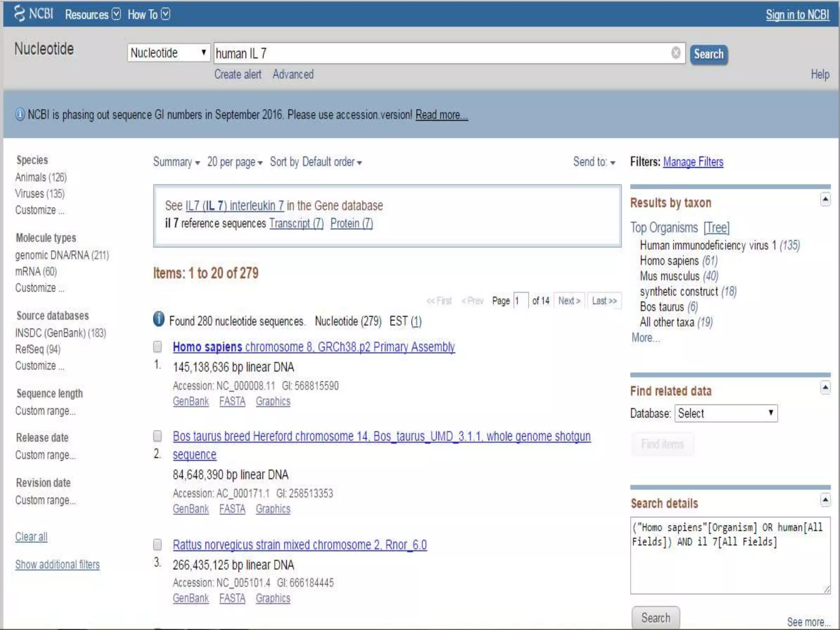Screen dimensions: 840x630
Task: Click the info icon in GI numbers banner
Action: click(20, 114)
